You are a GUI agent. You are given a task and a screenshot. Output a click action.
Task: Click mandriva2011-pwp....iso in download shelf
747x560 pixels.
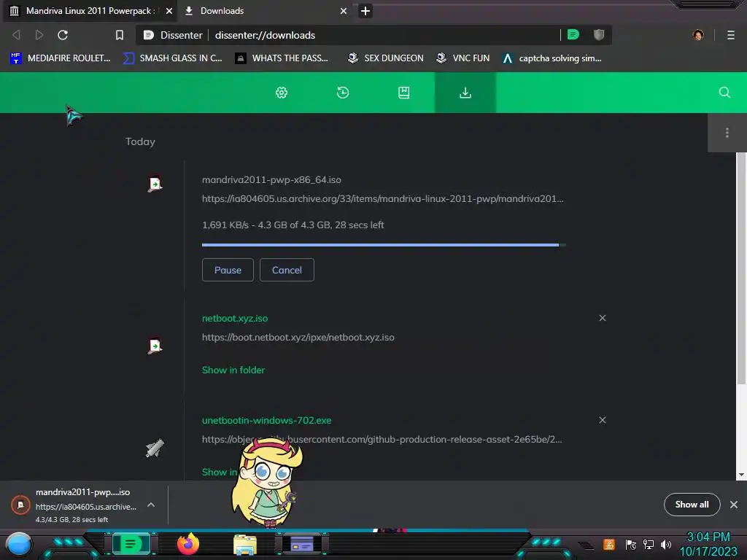point(83,492)
